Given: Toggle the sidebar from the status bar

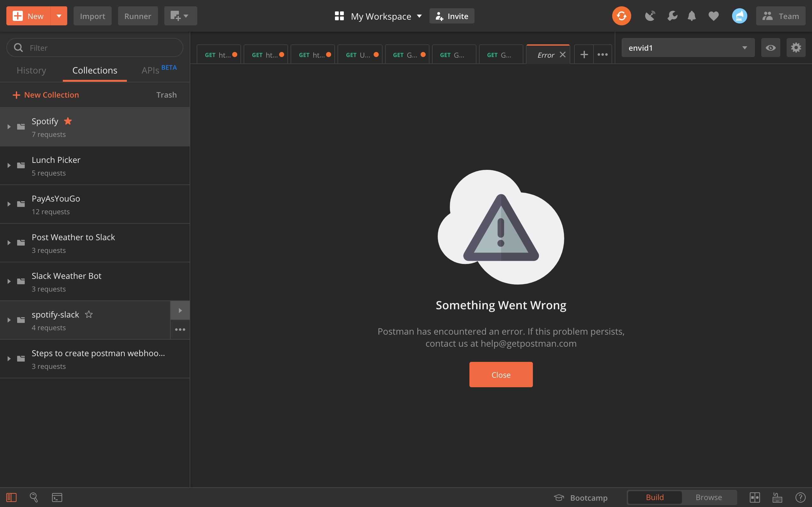Looking at the screenshot, I should point(12,497).
